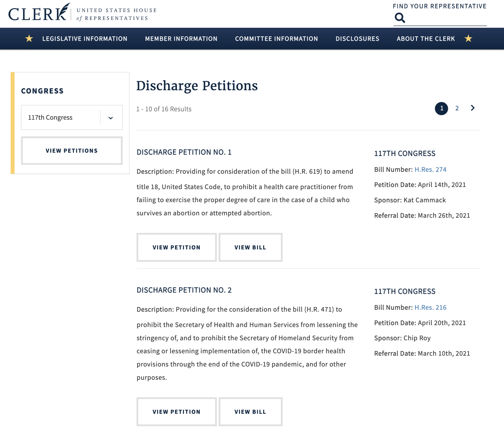504x432 pixels.
Task: Open H.Res. 274 bill number link
Action: click(x=430, y=169)
